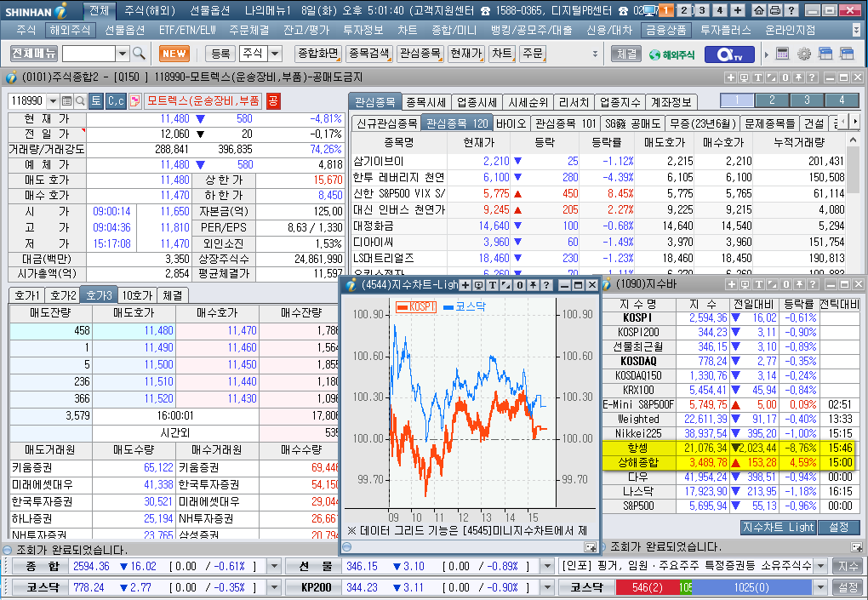
Task: Open the menu search box dropdown arrow
Action: pyautogui.click(x=123, y=54)
